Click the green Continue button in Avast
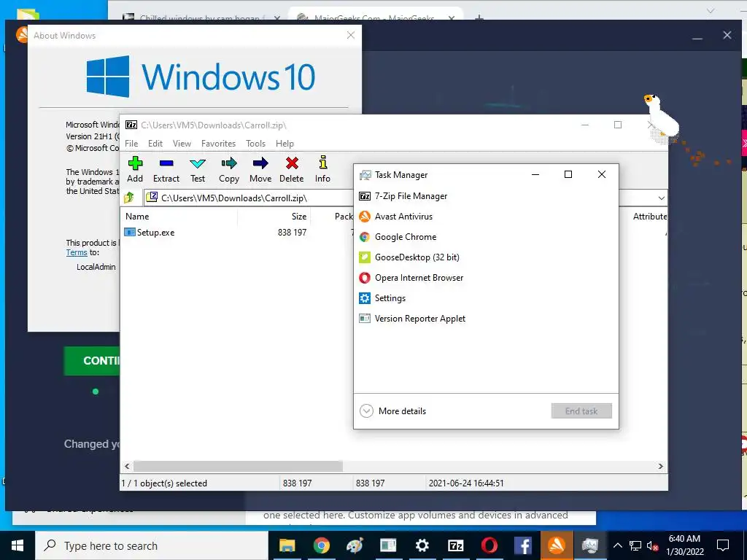 92,360
